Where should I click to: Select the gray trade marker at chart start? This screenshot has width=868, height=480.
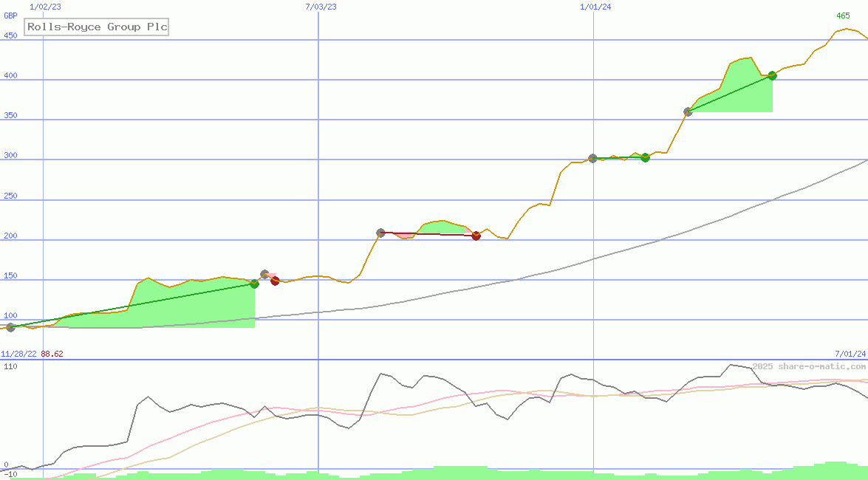(x=10, y=327)
